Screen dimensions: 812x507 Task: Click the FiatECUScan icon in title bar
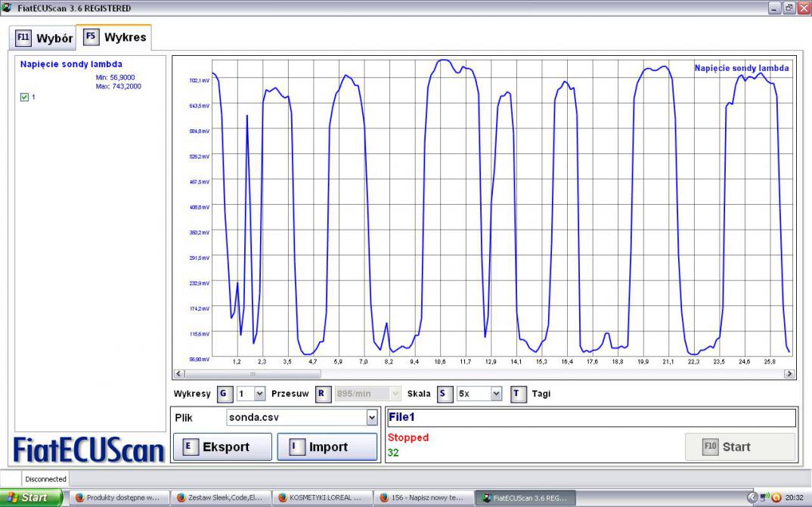[x=7, y=8]
